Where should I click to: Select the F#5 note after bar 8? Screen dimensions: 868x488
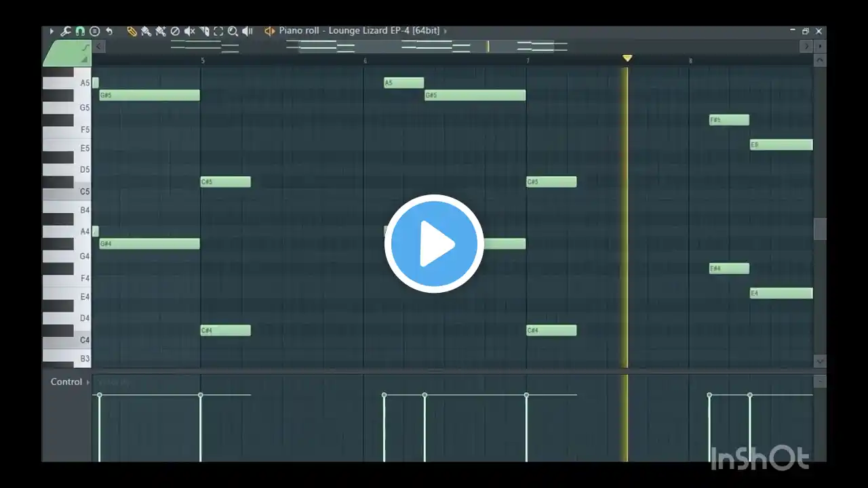click(x=729, y=120)
